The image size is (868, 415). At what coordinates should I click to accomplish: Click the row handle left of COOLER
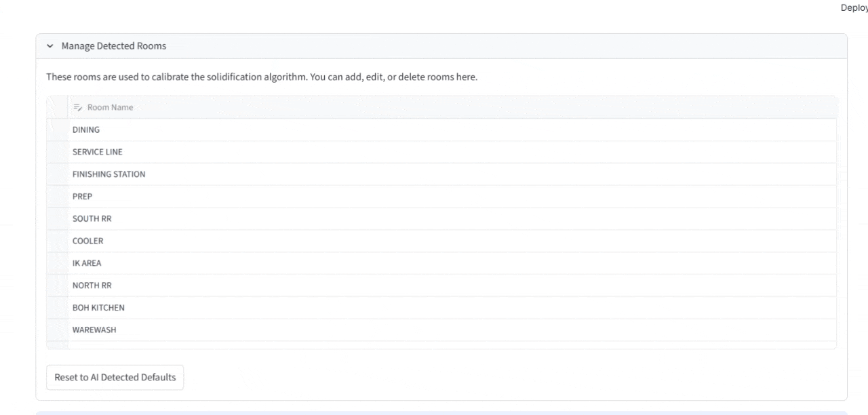[x=58, y=241]
